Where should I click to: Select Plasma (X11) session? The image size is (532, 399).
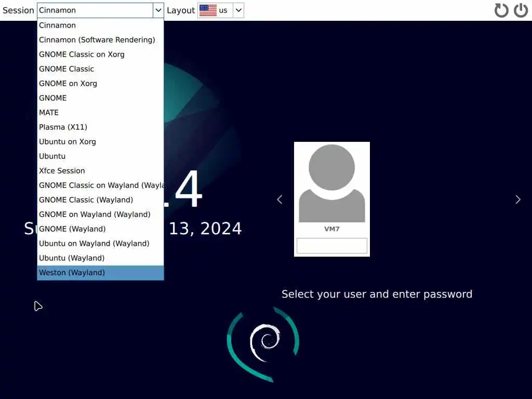[100, 127]
